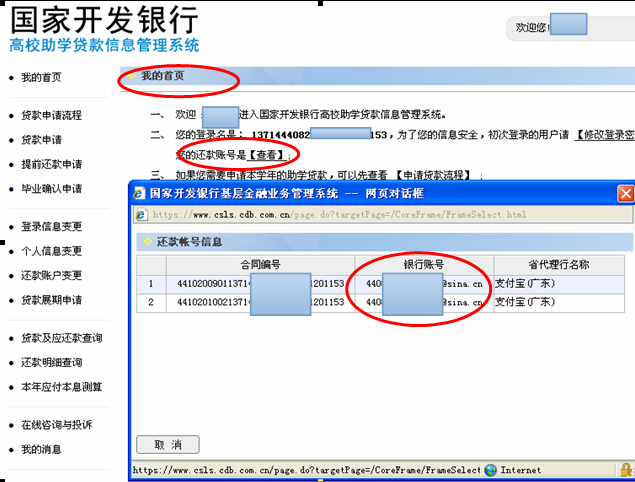The image size is (635, 482).
Task: Click the 欢迎您 greeting at top right
Action: coord(532,28)
